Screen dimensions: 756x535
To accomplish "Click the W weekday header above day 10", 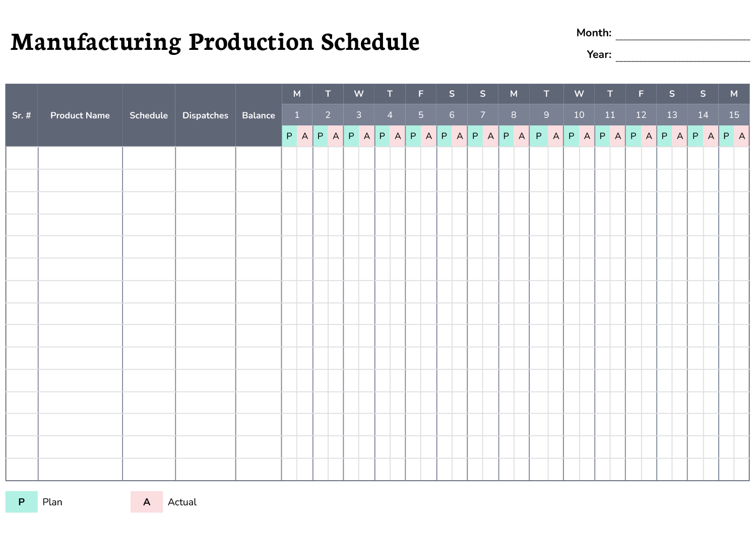I will point(579,94).
